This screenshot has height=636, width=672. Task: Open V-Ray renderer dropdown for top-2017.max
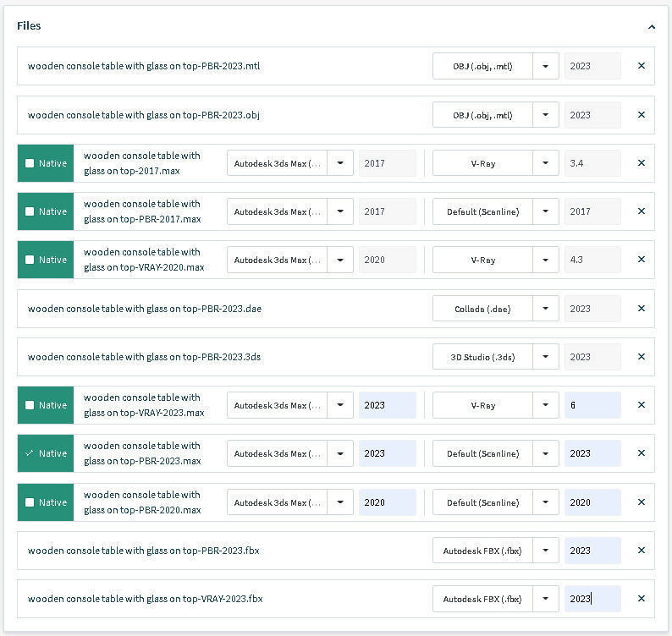click(x=546, y=163)
